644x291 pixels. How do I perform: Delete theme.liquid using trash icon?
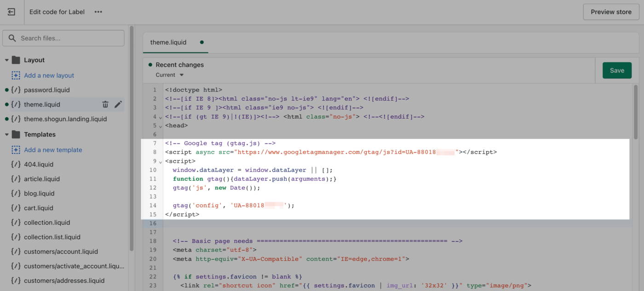tap(105, 104)
